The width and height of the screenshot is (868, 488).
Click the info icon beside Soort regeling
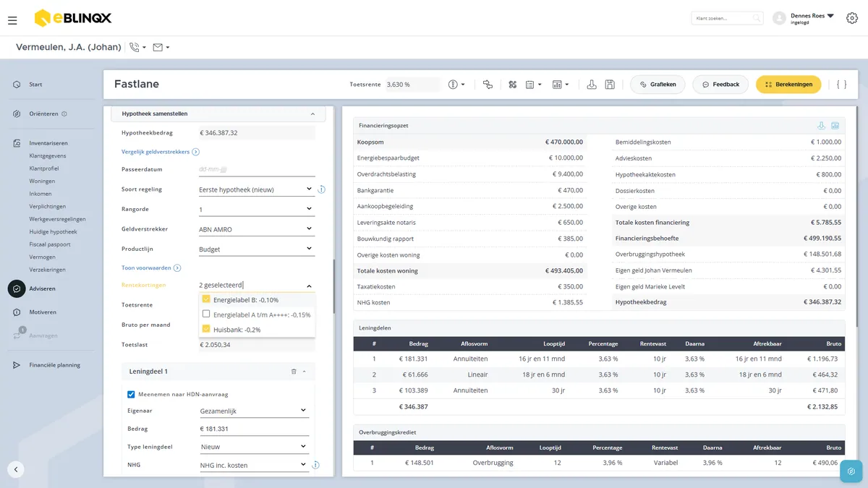tap(321, 189)
